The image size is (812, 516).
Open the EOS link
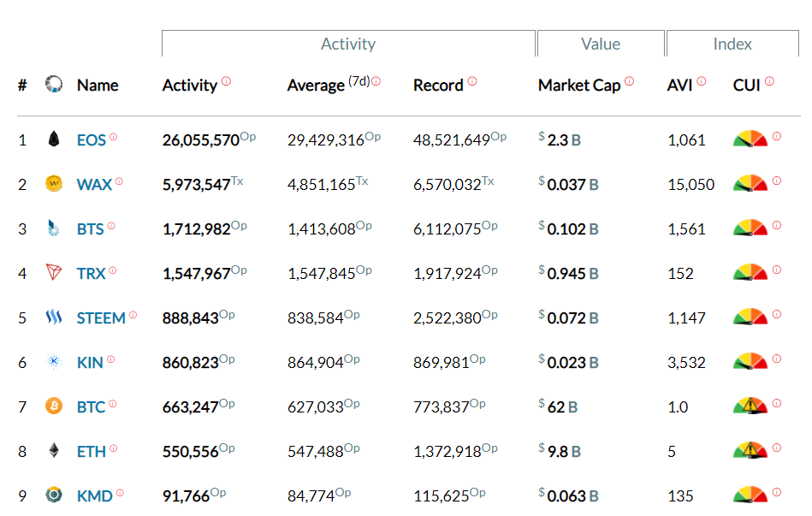(92, 139)
